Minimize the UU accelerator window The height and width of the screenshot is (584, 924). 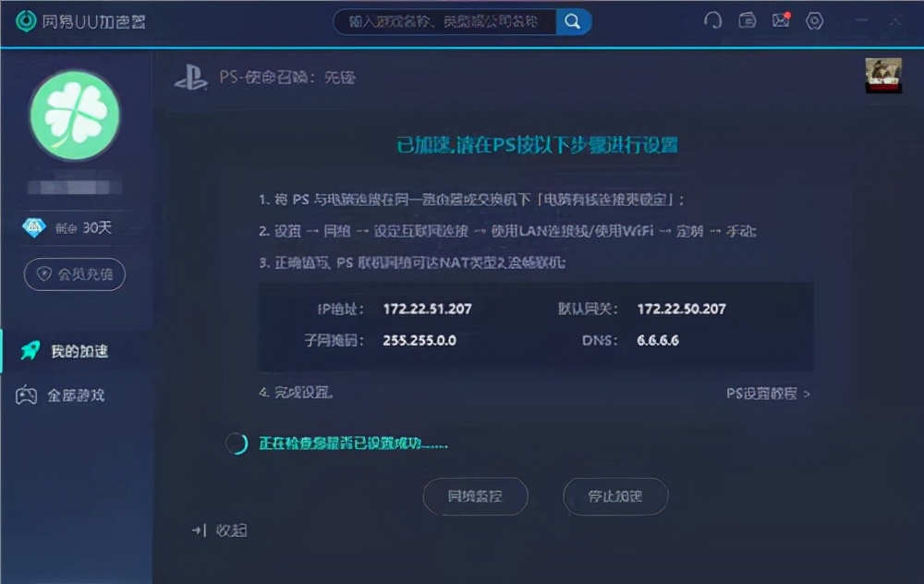(x=862, y=20)
